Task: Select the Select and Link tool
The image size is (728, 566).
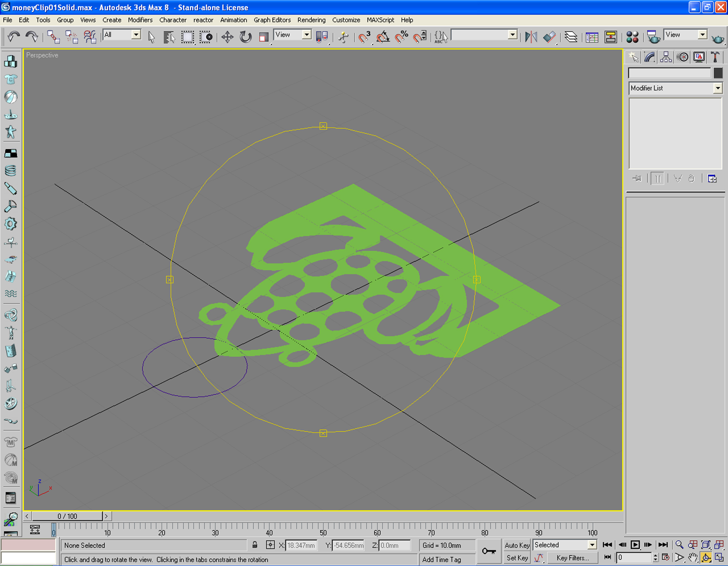Action: coord(53,37)
